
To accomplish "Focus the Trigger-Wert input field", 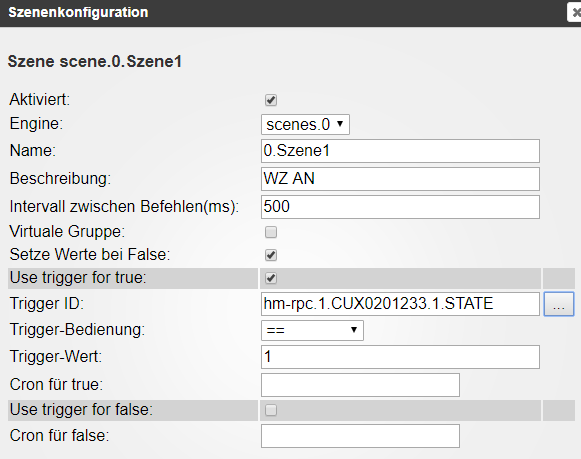I will (400, 357).
